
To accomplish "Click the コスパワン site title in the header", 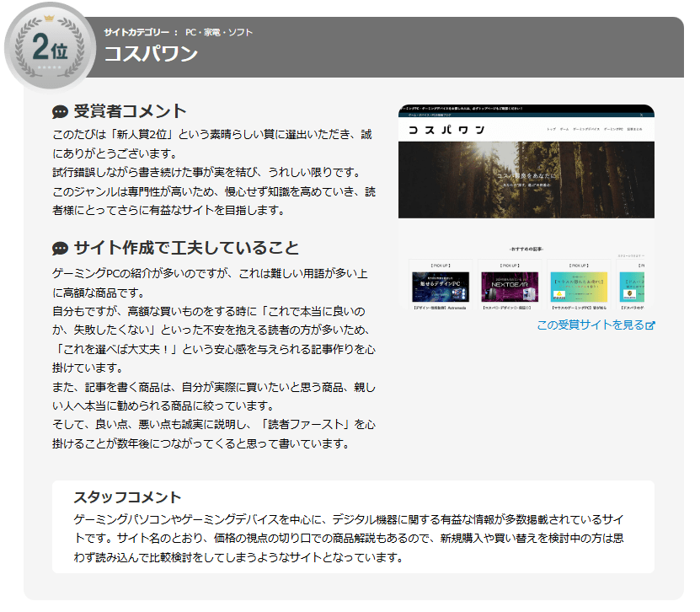I will [151, 54].
